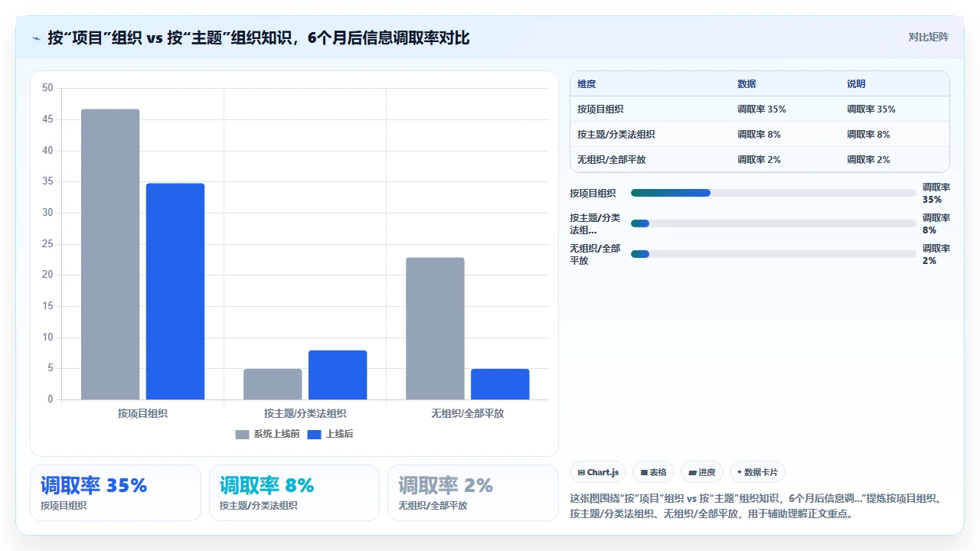The image size is (980, 551).
Task: Click the 说明 column header
Action: point(856,84)
